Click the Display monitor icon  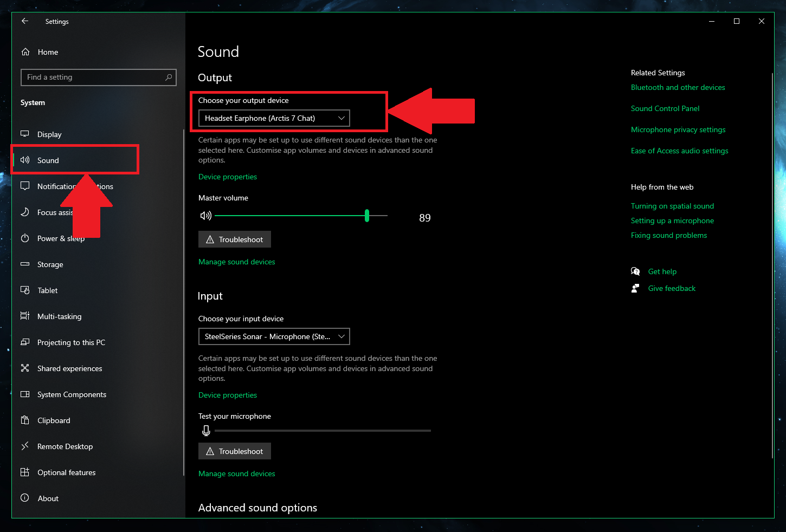25,134
